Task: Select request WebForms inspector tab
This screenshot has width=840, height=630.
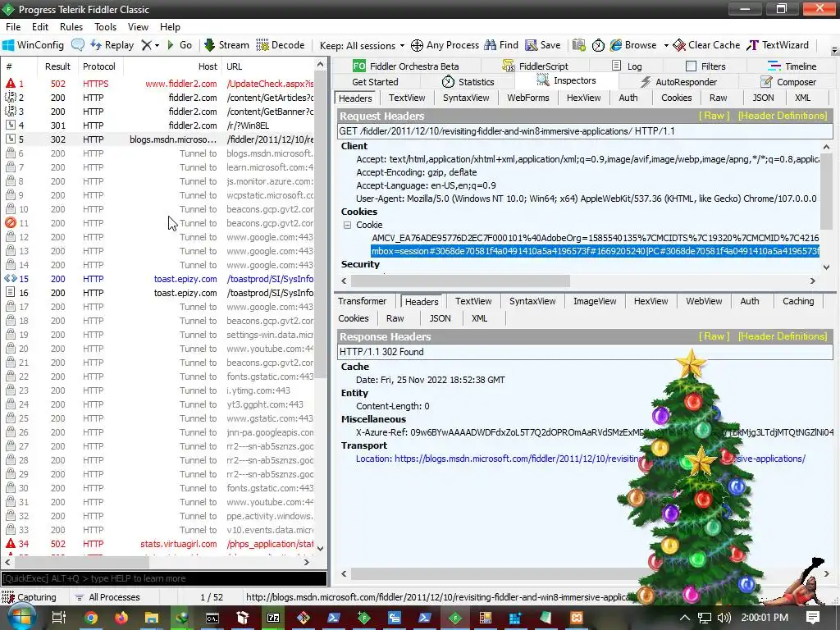Action: 527,98
